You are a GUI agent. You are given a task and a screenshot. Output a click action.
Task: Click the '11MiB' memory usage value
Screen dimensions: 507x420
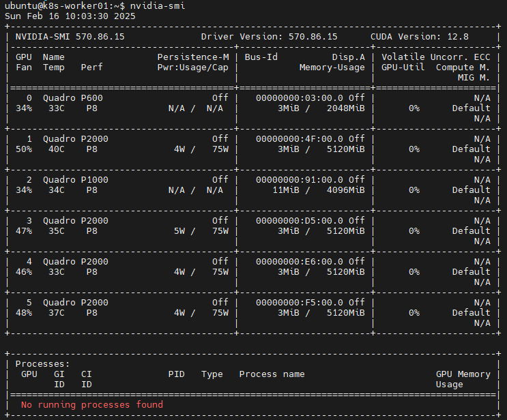click(x=286, y=190)
